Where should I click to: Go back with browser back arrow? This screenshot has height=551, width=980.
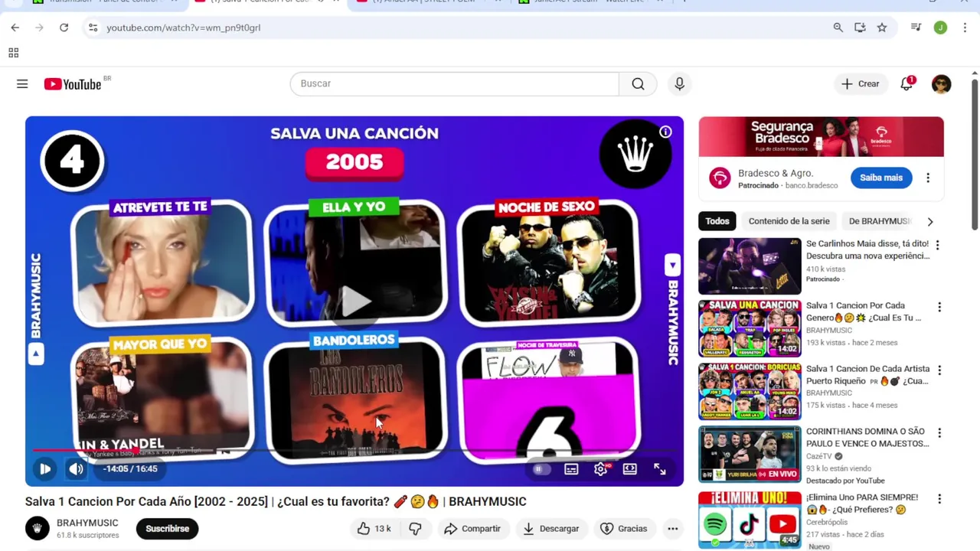[x=15, y=28]
